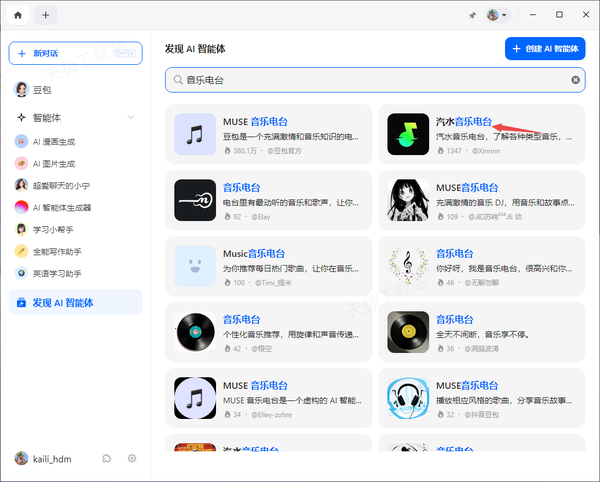Pin the window with the pin icon
Screen dimensions: 600x482
[472, 15]
